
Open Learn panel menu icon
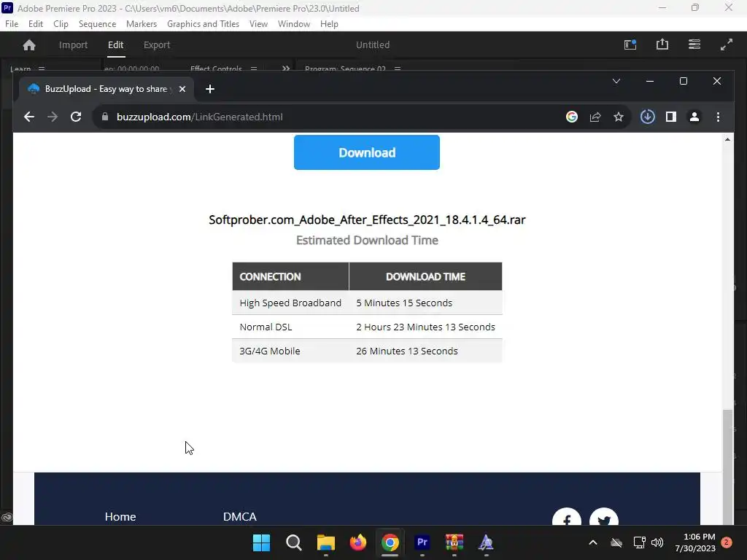[x=42, y=69]
